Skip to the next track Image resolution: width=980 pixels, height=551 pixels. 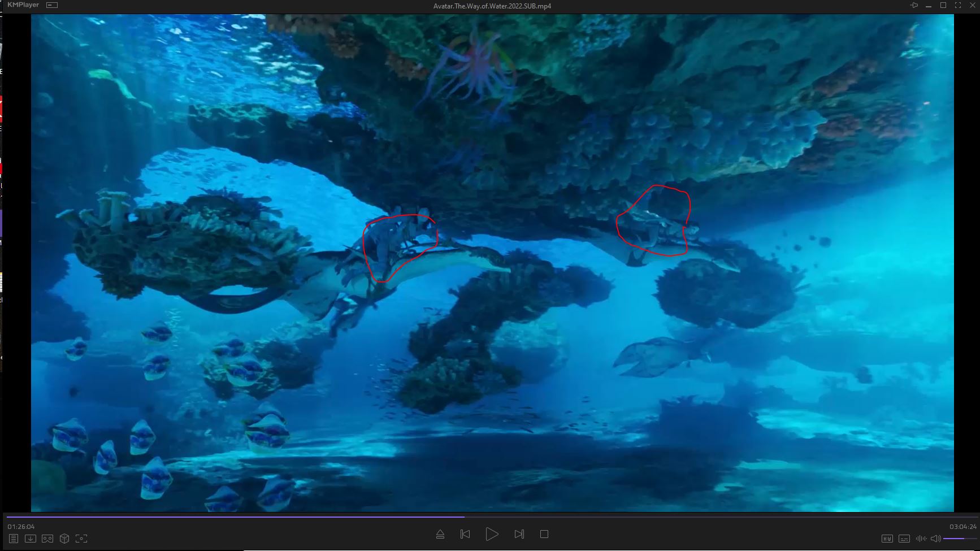519,534
